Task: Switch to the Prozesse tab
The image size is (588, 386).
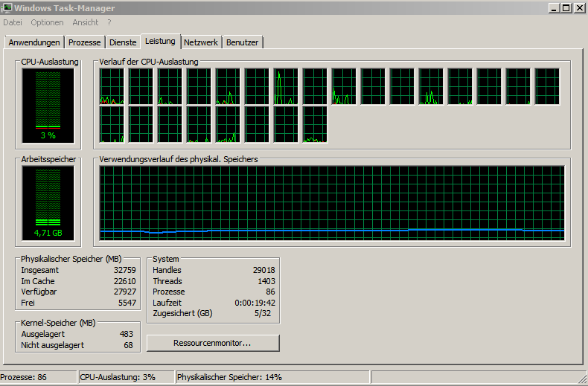Action: coord(84,42)
